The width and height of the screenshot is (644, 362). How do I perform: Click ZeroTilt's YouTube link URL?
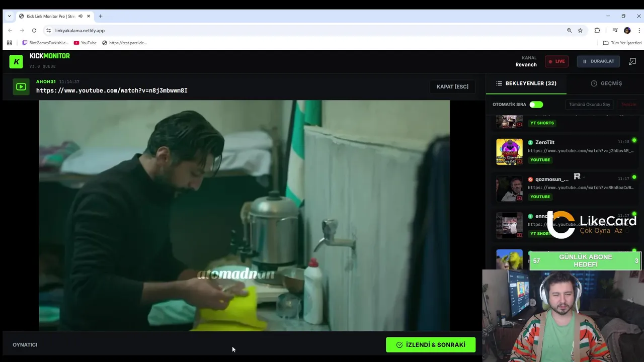[x=581, y=151]
